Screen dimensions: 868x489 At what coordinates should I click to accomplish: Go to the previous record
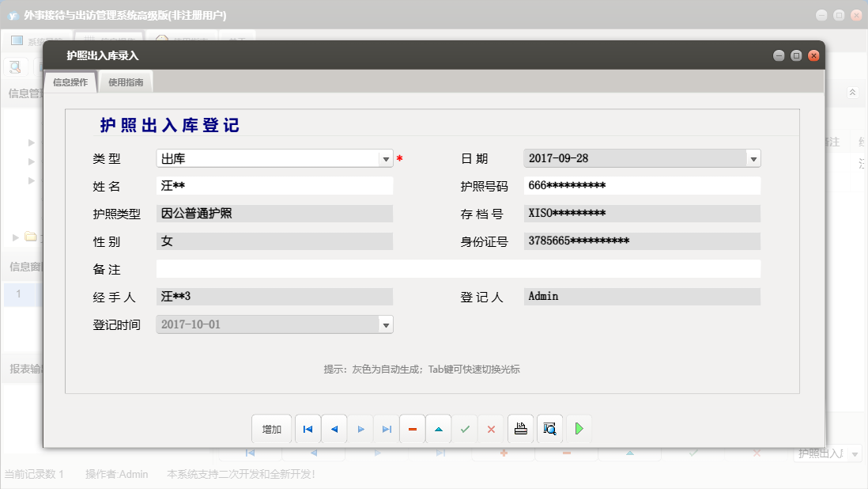[x=334, y=428]
